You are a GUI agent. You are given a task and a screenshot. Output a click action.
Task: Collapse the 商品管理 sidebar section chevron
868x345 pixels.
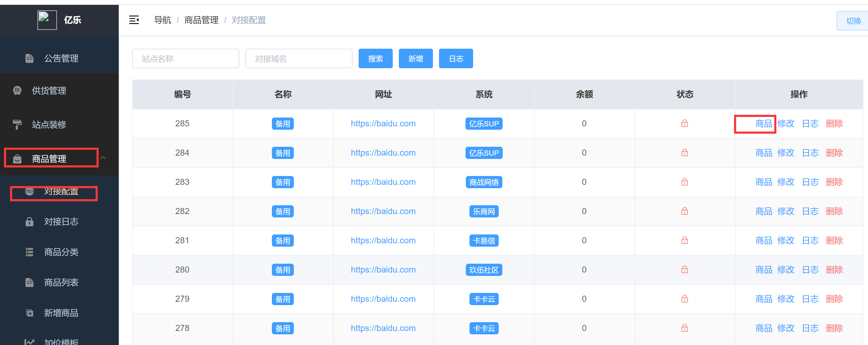pyautogui.click(x=104, y=158)
